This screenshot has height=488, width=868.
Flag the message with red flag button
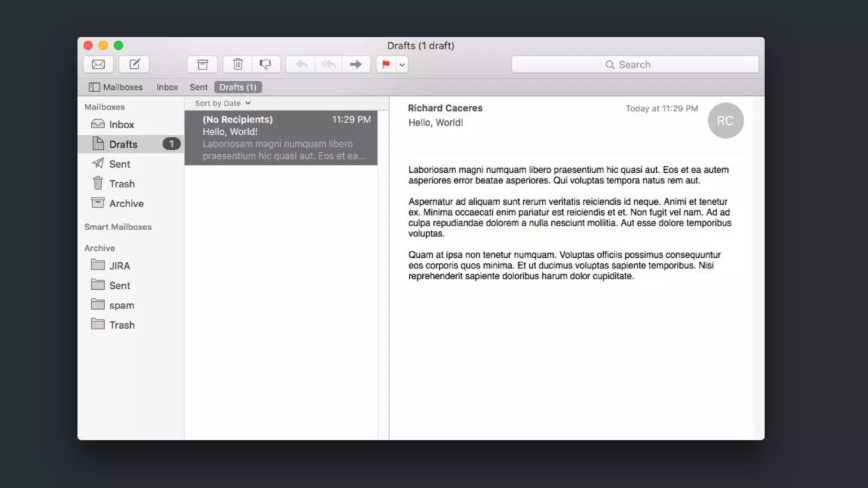[386, 64]
